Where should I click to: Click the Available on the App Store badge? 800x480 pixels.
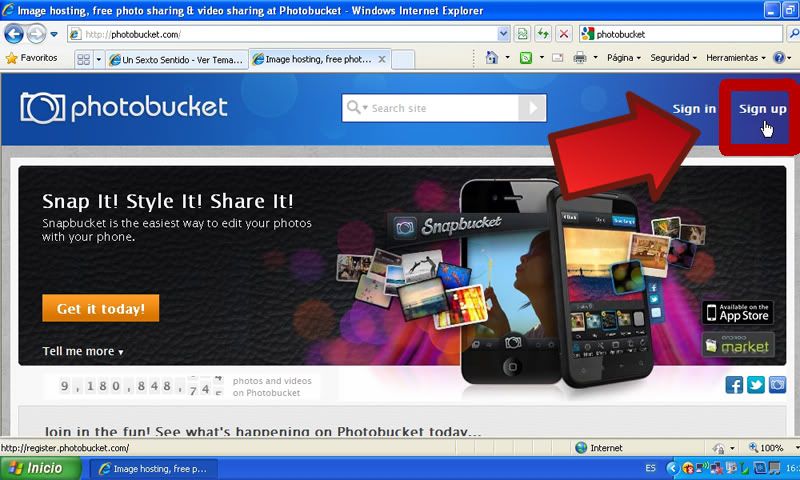click(x=737, y=312)
